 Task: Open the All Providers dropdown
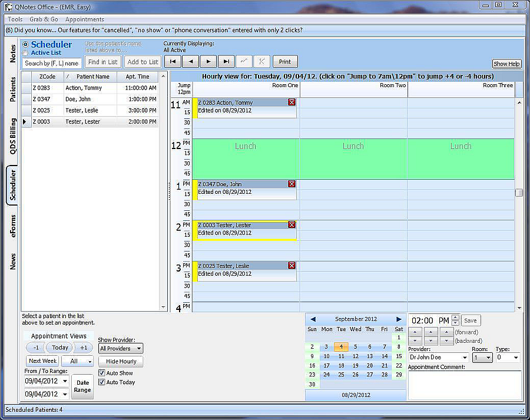click(x=121, y=348)
